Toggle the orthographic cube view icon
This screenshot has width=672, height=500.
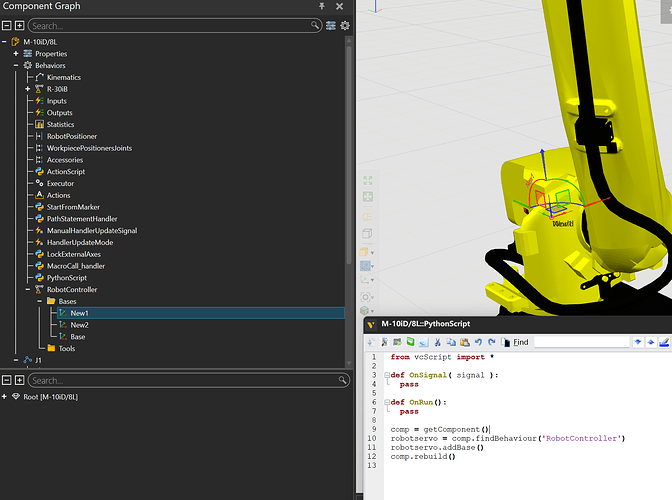coord(368,233)
